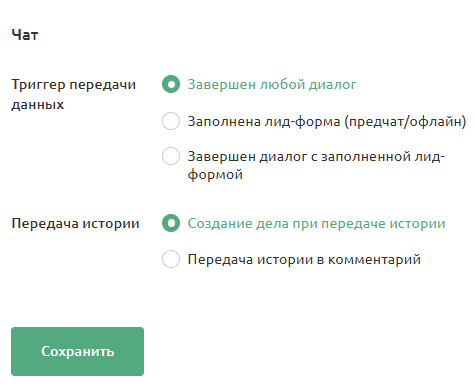This screenshot has height=388, width=475.
Task: Click the word 'диалог' in the first green option
Action: (x=332, y=85)
